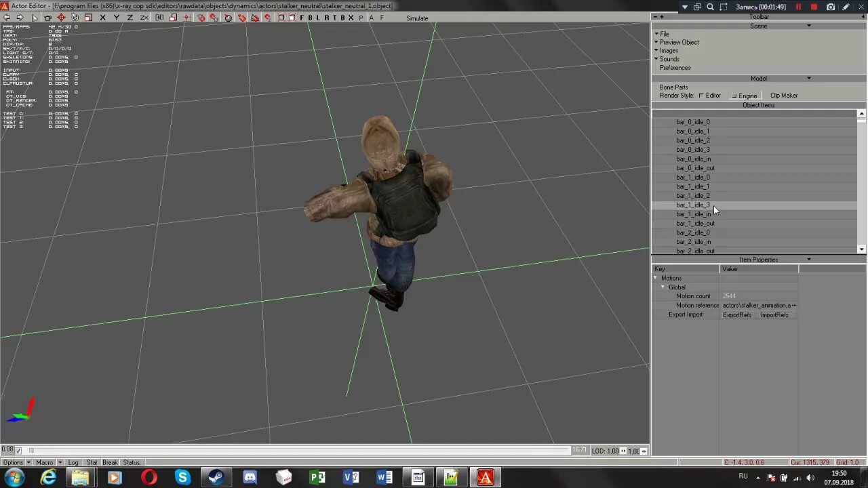Open the Windows Start menu

point(14,477)
